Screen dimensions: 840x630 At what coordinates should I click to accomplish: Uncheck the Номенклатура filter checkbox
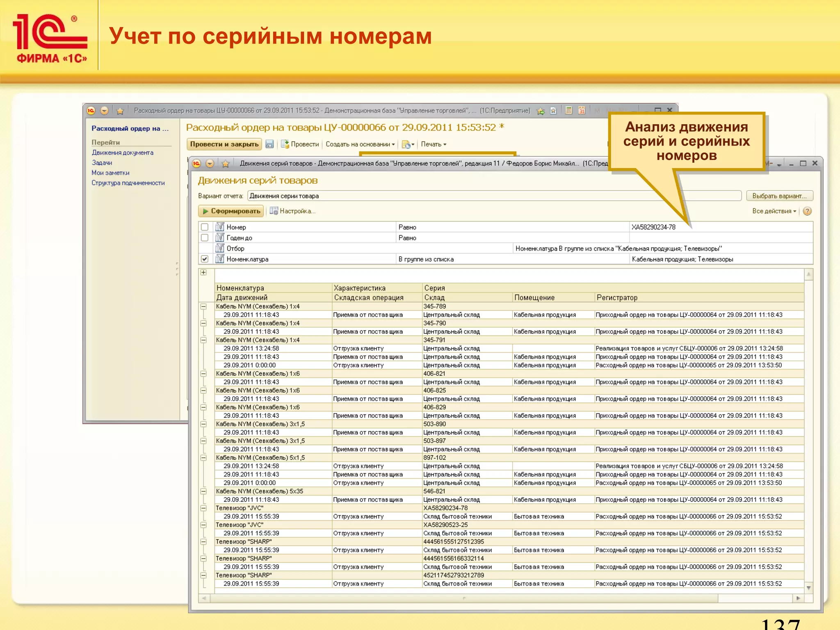click(205, 259)
